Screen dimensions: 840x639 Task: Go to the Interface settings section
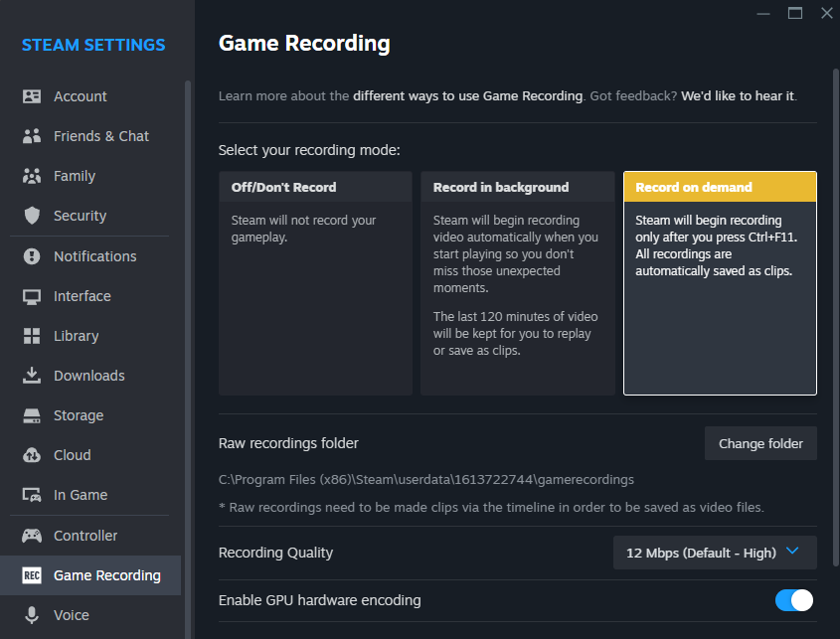coord(83,296)
